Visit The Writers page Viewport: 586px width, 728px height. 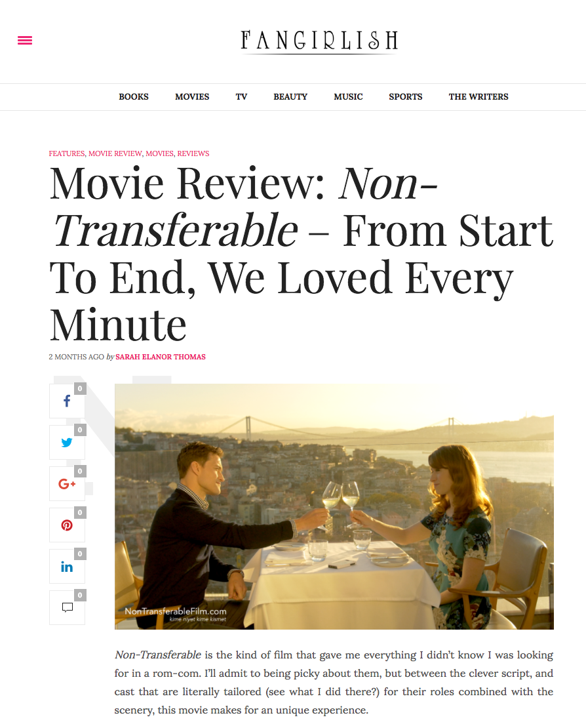[479, 96]
